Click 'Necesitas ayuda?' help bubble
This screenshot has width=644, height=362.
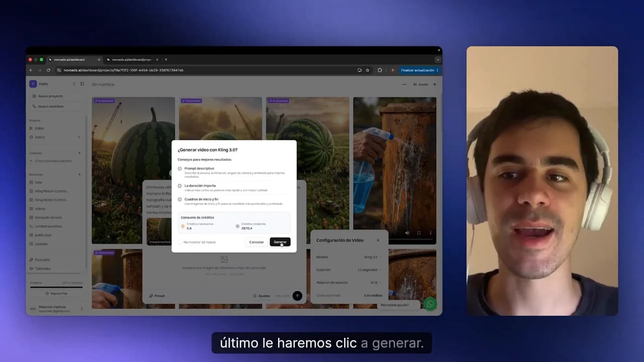point(397,305)
